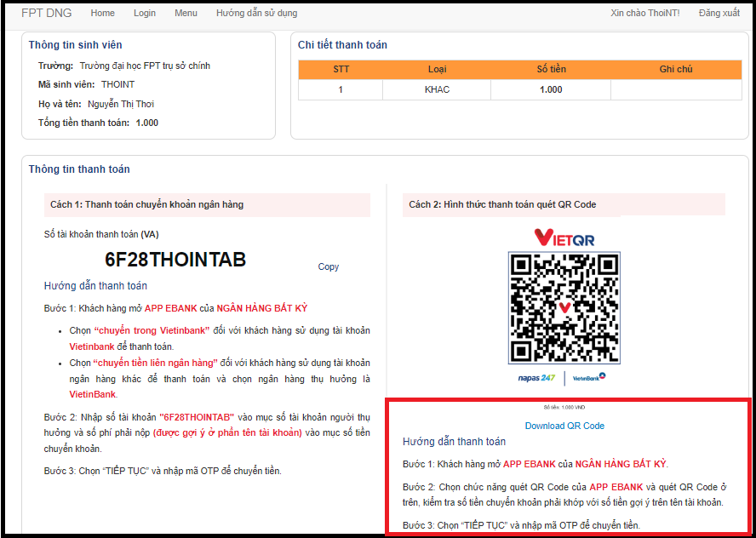This screenshot has height=538, width=756.
Task: Click the KHAC cell in the payment table
Action: [x=437, y=89]
